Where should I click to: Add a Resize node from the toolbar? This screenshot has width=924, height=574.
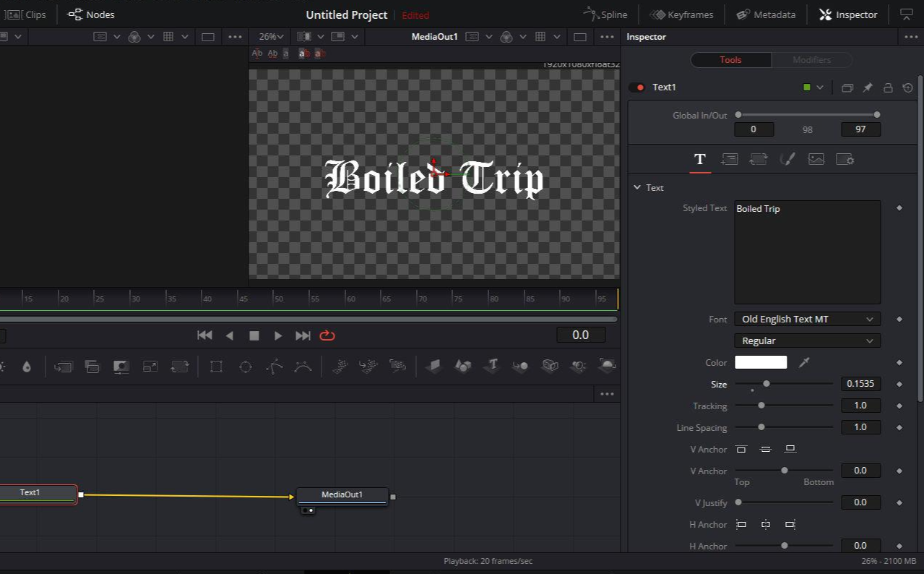click(x=150, y=367)
